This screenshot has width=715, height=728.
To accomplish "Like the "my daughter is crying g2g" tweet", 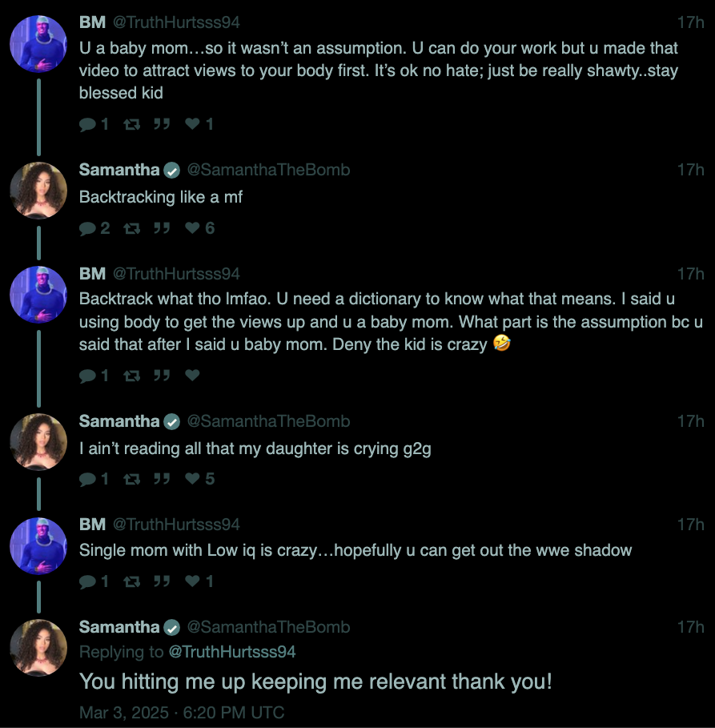I will tap(192, 479).
